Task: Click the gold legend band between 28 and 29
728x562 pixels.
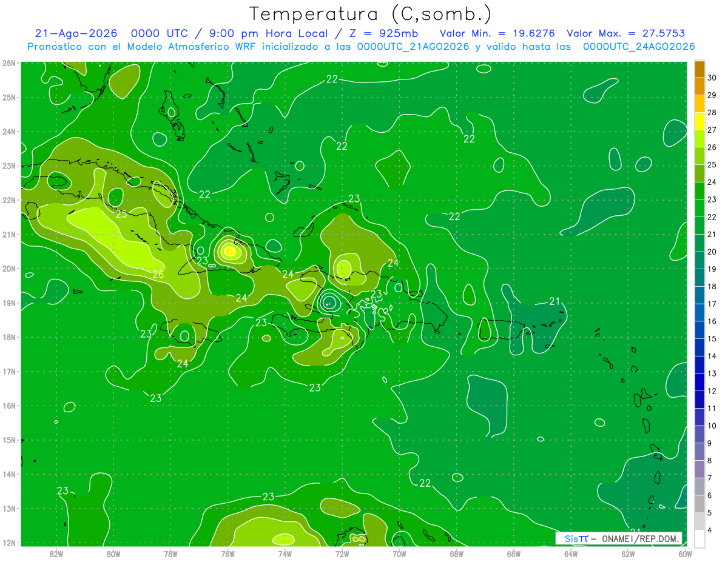Action: point(699,104)
